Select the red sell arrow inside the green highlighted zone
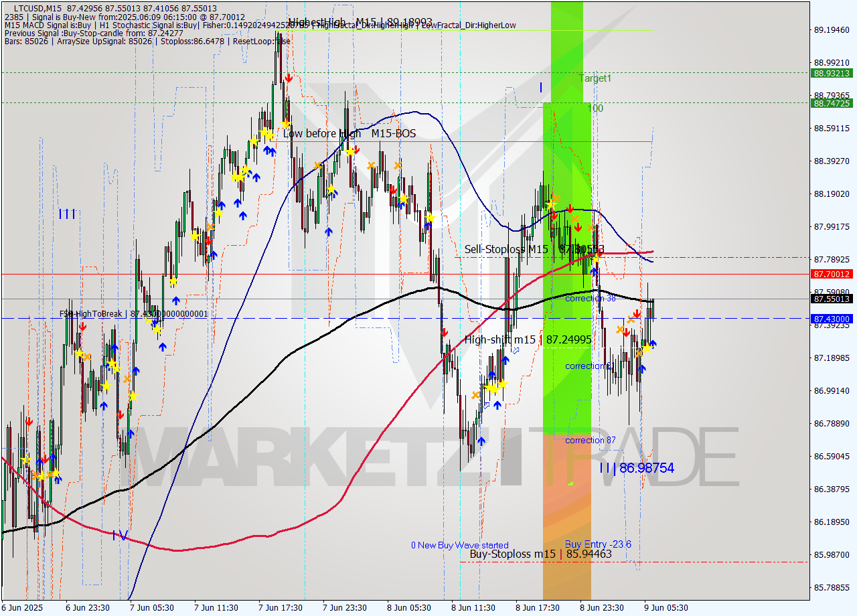The width and height of the screenshot is (857, 616). (570, 209)
